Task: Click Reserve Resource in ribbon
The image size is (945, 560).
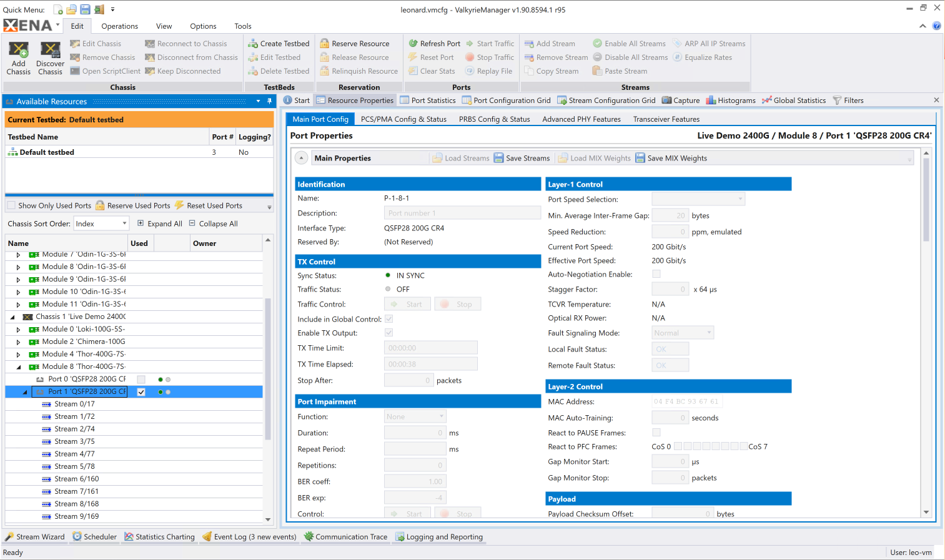Action: click(x=354, y=44)
